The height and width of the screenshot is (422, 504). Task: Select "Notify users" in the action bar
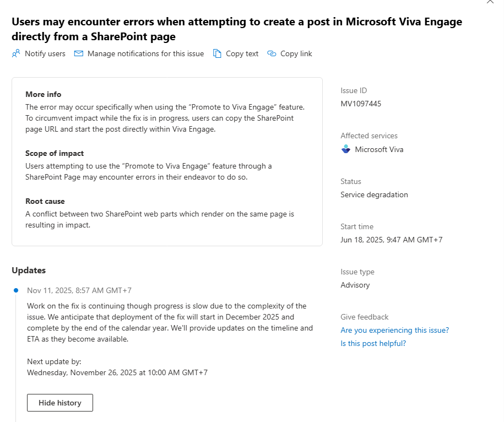[44, 53]
